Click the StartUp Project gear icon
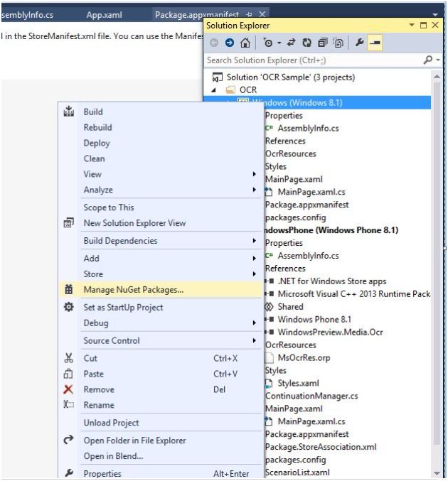Screen dimensions: 448x481 tap(68, 307)
